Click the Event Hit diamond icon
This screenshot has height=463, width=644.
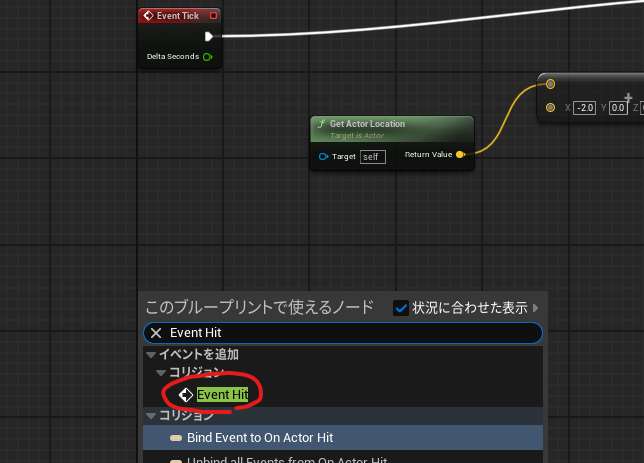coord(186,395)
